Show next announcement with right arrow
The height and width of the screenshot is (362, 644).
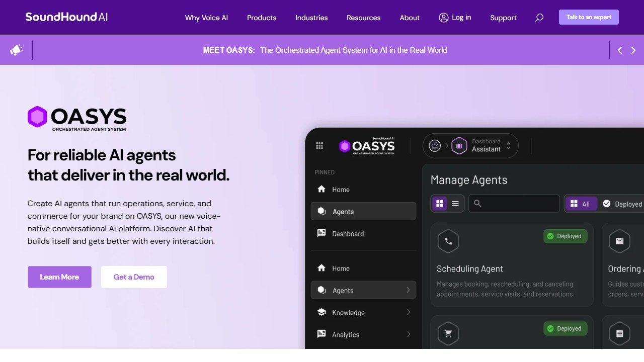coord(633,50)
